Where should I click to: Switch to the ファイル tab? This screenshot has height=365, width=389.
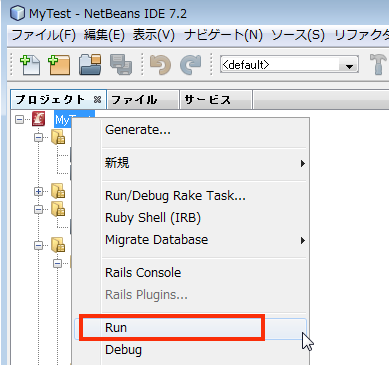pyautogui.click(x=143, y=99)
